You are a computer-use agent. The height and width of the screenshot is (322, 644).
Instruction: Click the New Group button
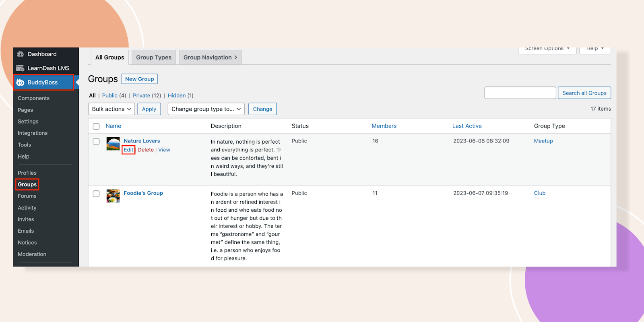pos(140,79)
